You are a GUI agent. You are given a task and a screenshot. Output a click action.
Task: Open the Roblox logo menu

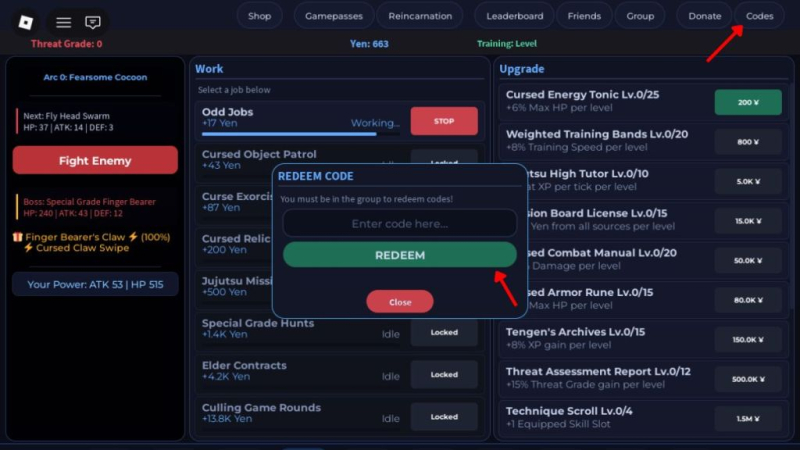(27, 22)
